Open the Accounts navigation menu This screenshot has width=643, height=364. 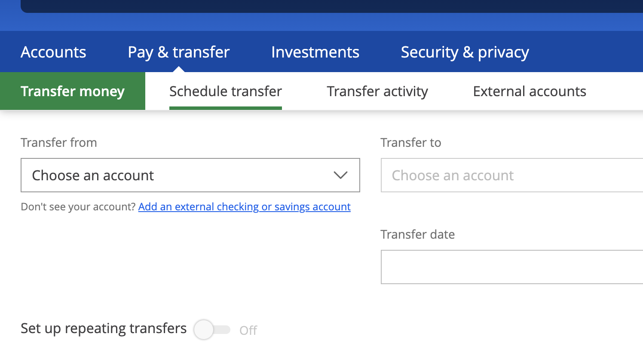[53, 52]
